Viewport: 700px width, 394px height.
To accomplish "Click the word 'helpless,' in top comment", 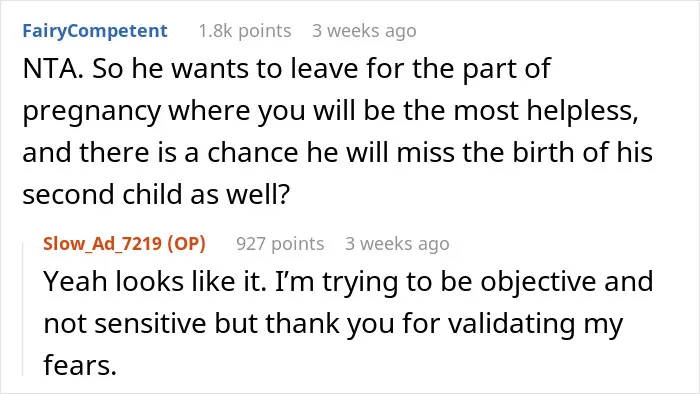I will (x=583, y=111).
